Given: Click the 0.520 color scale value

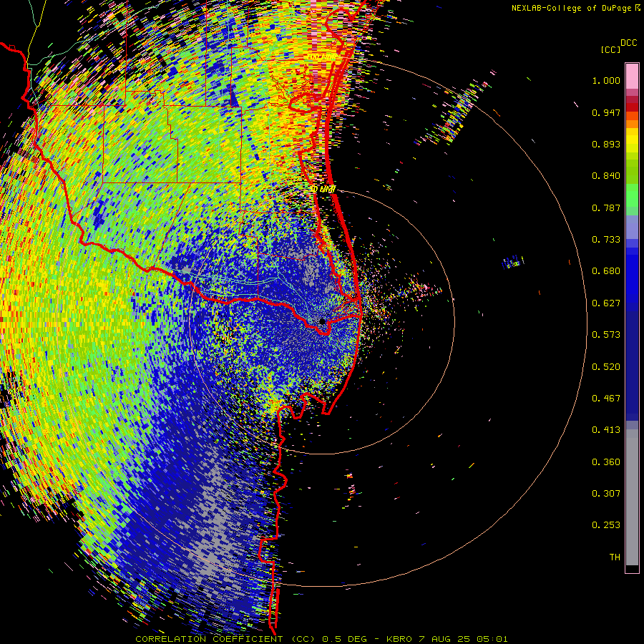Looking at the screenshot, I should [x=606, y=367].
